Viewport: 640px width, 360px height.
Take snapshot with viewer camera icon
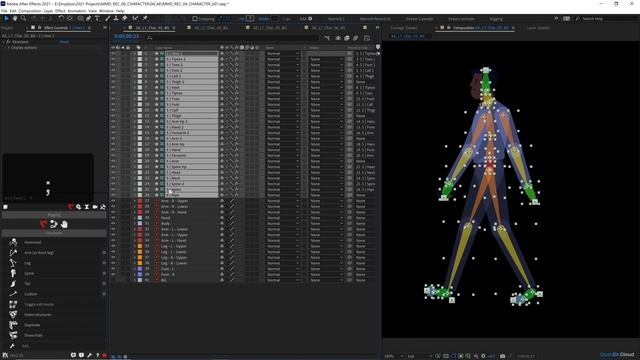point(502,356)
